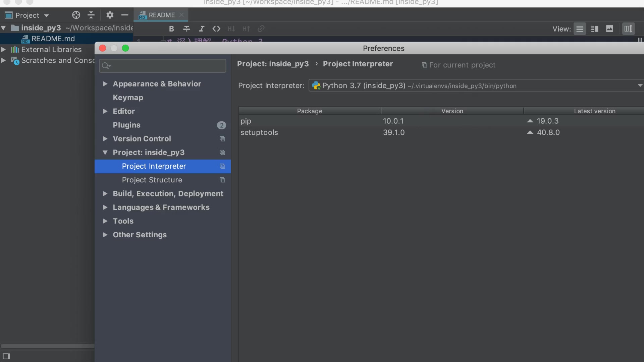Click the Version column header
644x362 pixels.
point(452,111)
